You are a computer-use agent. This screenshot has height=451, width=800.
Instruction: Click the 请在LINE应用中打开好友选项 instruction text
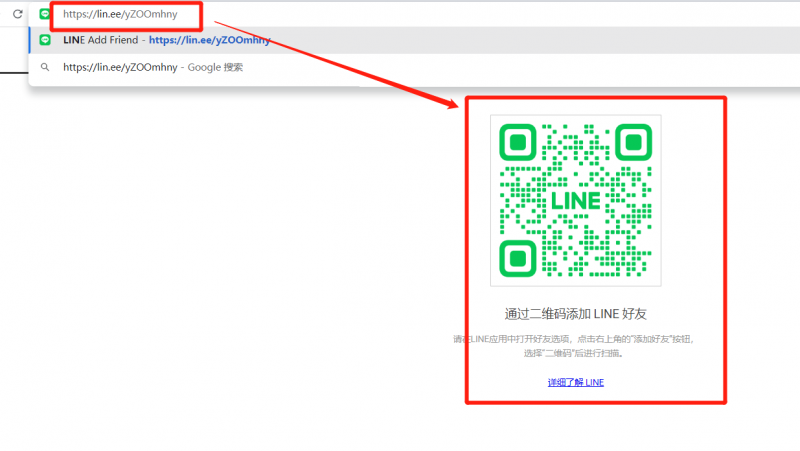(x=573, y=346)
